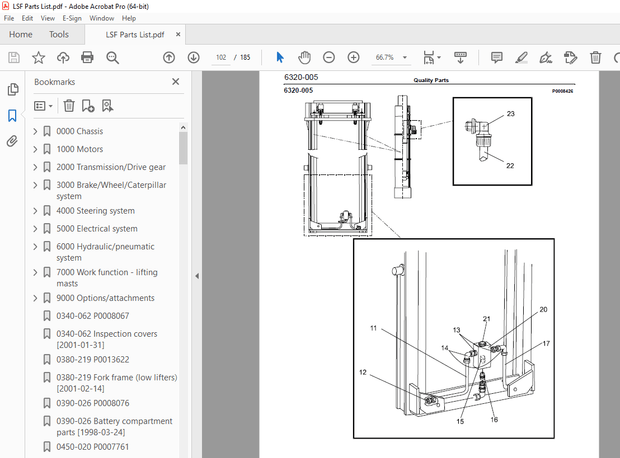Screen dimensions: 620x458
Task: Expand the 4000 Steering system bookmark
Action: tap(35, 211)
